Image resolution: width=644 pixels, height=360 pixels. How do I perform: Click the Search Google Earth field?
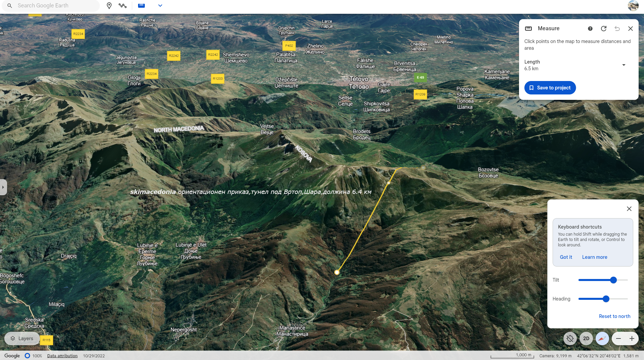pos(54,6)
